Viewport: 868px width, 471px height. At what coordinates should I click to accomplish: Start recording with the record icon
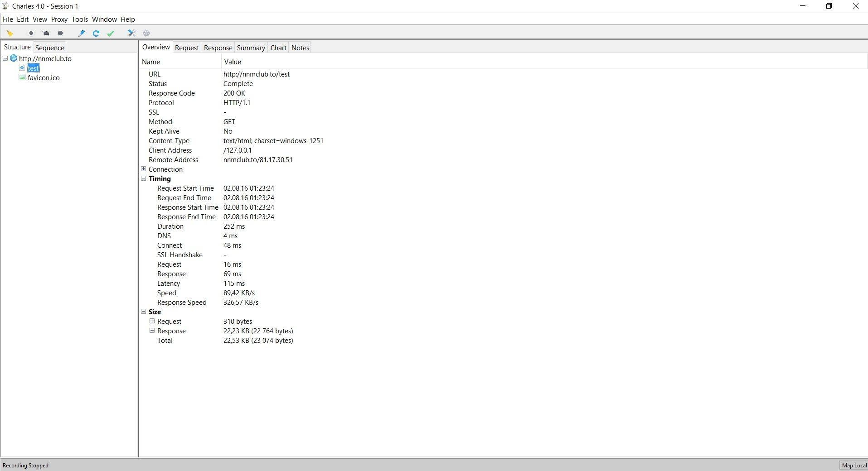(31, 33)
